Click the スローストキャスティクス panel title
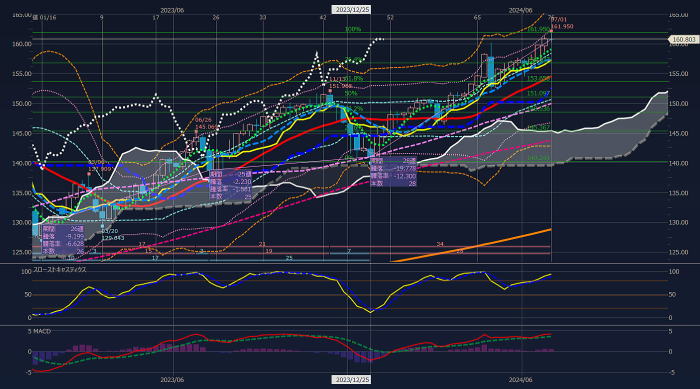This screenshot has height=389, width=700. point(60,270)
